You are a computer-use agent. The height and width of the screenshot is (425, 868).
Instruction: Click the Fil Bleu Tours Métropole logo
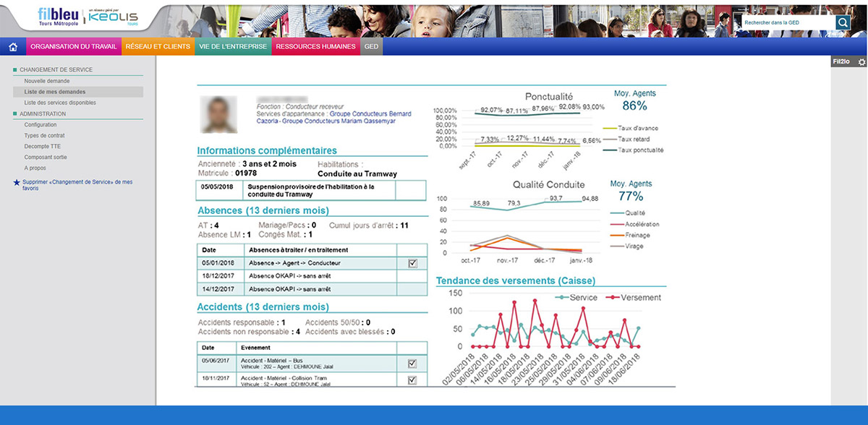[59, 17]
